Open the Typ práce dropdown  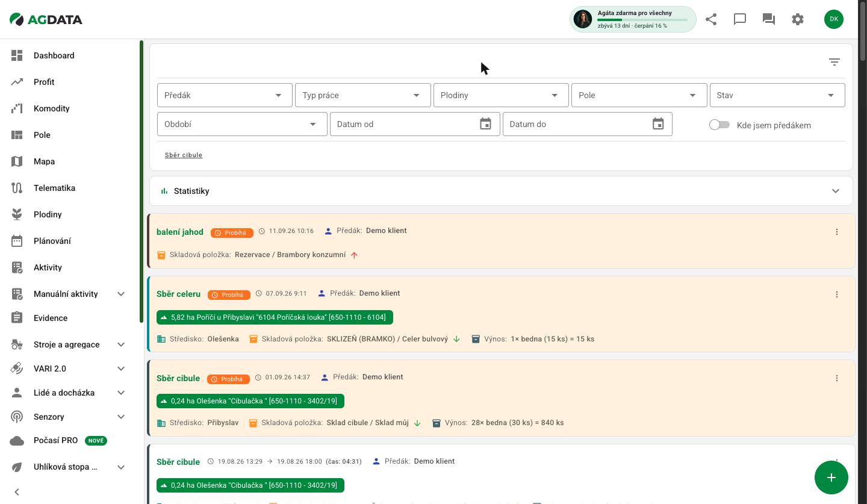(363, 95)
